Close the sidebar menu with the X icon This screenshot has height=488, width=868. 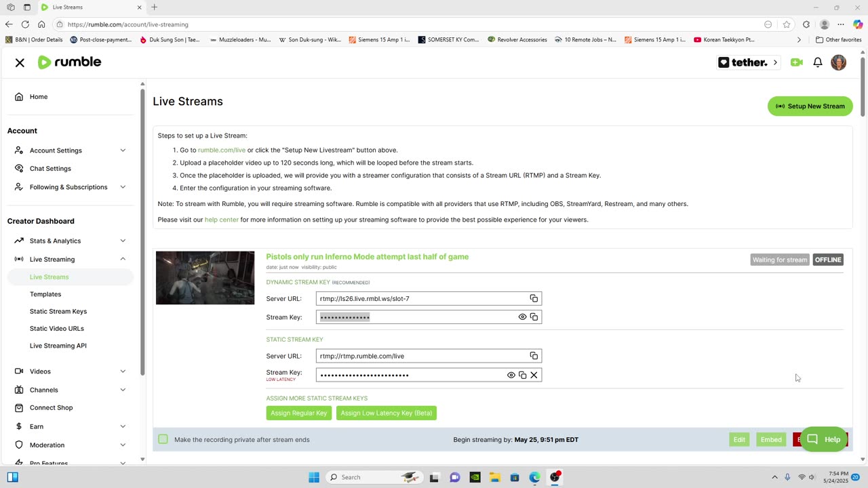tap(20, 62)
